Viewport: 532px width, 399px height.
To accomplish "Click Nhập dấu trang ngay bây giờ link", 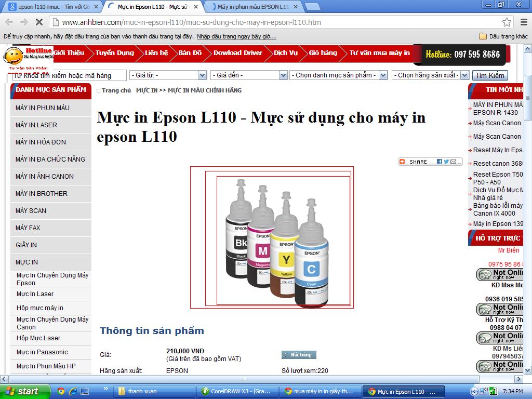I will [x=236, y=36].
